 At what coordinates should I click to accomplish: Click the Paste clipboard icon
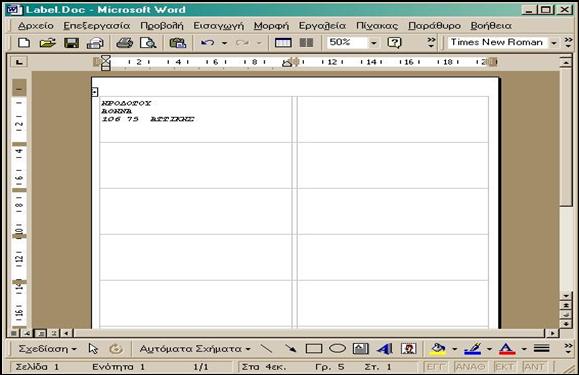coord(178,43)
